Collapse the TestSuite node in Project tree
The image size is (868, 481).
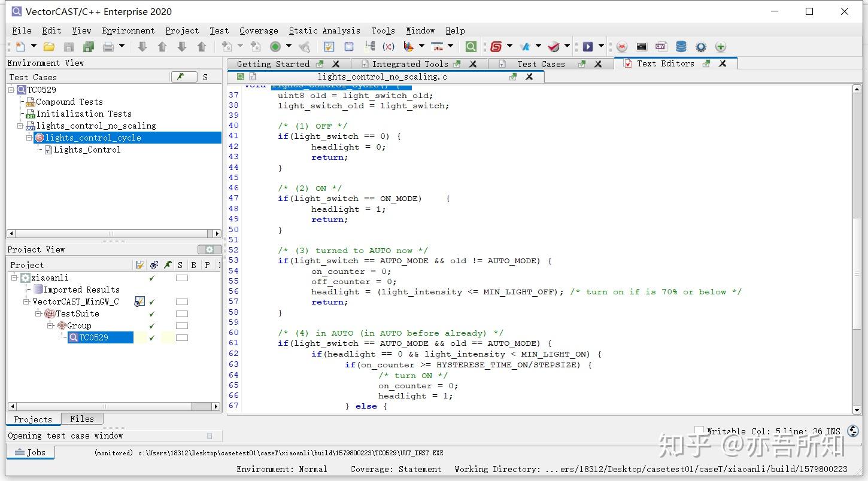click(38, 313)
